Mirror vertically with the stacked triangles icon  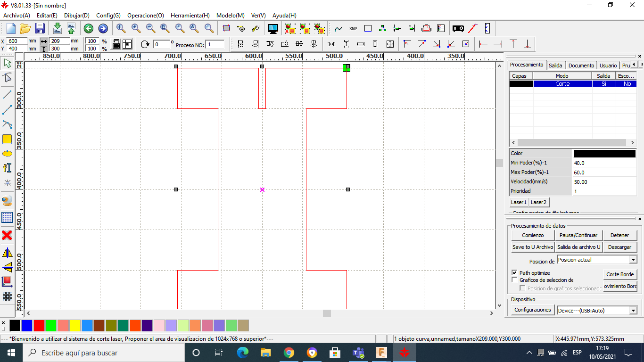coord(7,267)
